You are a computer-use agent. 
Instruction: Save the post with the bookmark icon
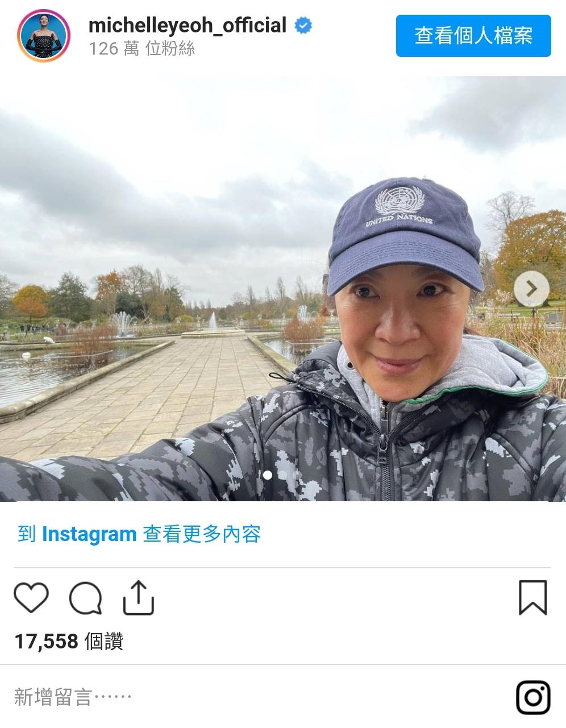pos(532,597)
